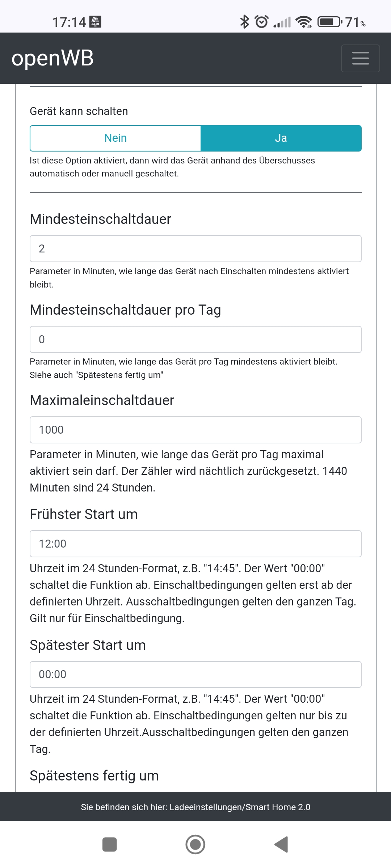Select Nein for Gerät kann schalten
Image resolution: width=391 pixels, height=868 pixels.
(115, 138)
